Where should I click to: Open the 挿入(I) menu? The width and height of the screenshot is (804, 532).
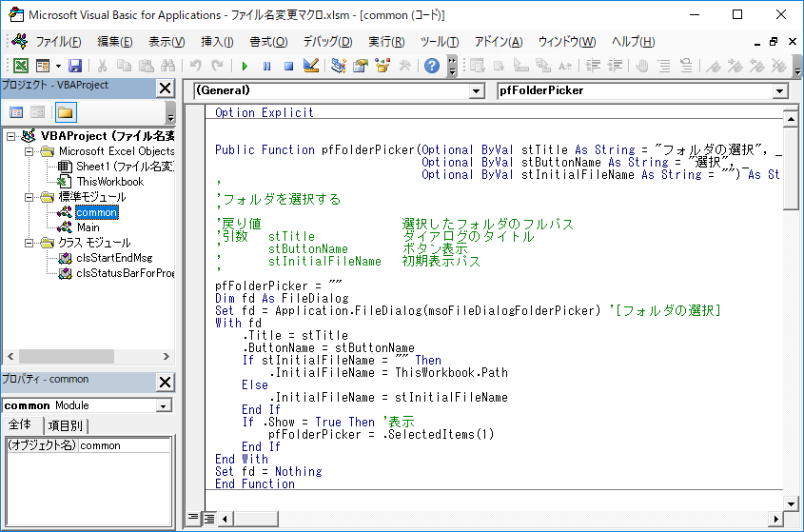217,42
